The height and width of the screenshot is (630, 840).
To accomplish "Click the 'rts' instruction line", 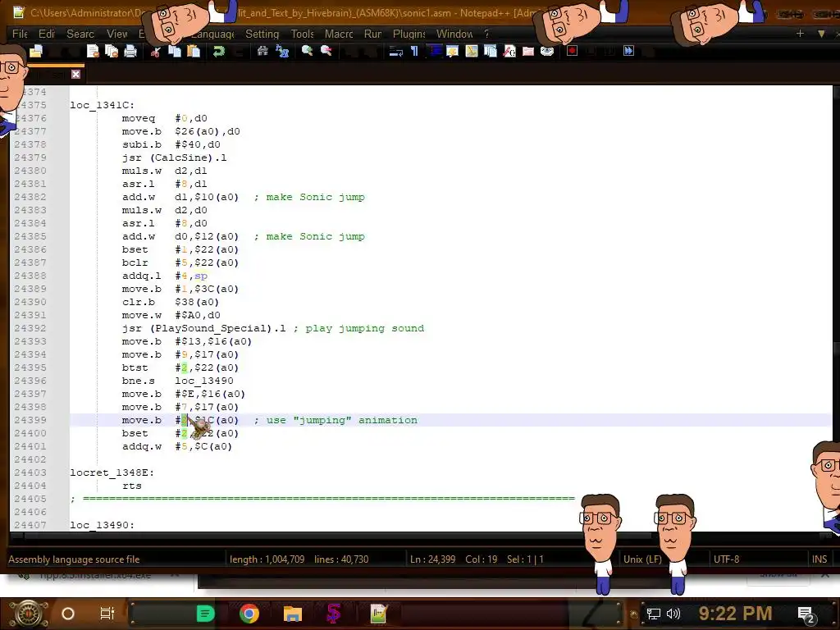I will coord(132,486).
